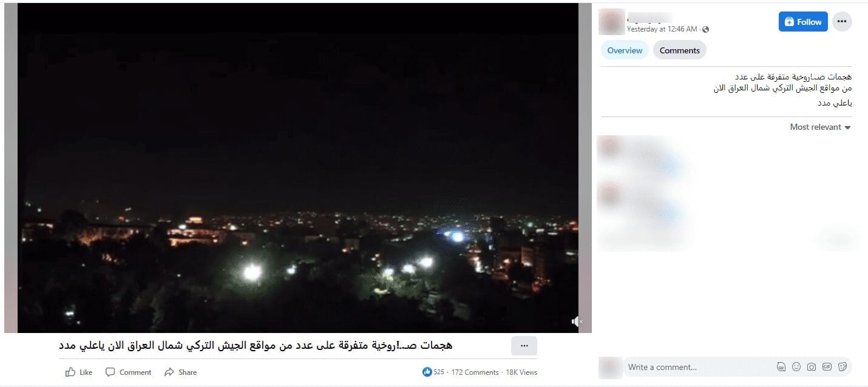Viewport: 868px width, 387px height.
Task: Open the three-dot menu beside Follow
Action: click(x=842, y=22)
